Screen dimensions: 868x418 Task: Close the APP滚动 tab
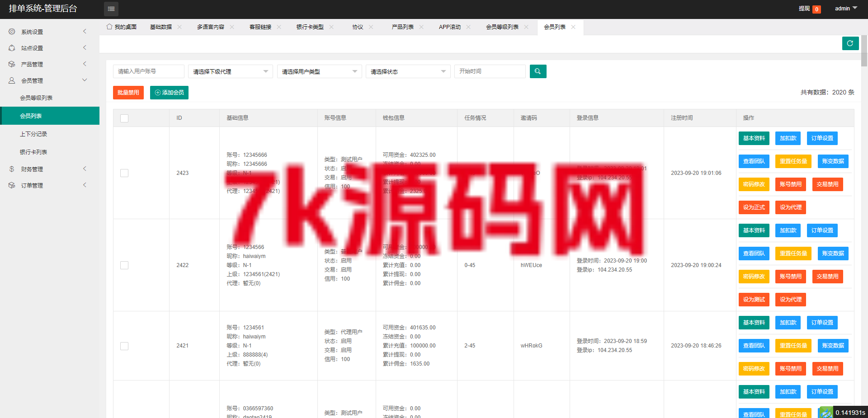click(468, 27)
